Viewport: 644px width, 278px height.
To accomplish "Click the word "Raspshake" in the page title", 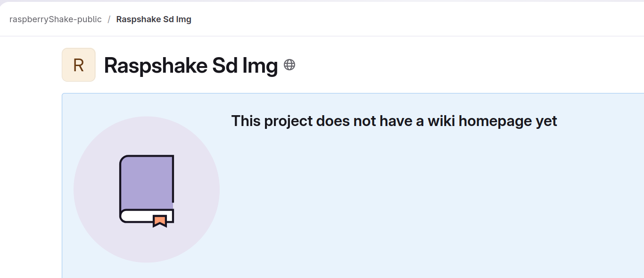I will coord(156,65).
